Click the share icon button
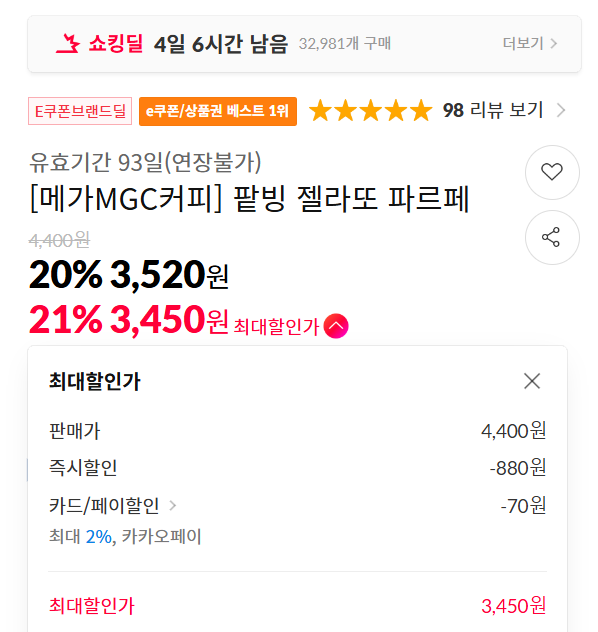This screenshot has height=632, width=598. tap(552, 237)
